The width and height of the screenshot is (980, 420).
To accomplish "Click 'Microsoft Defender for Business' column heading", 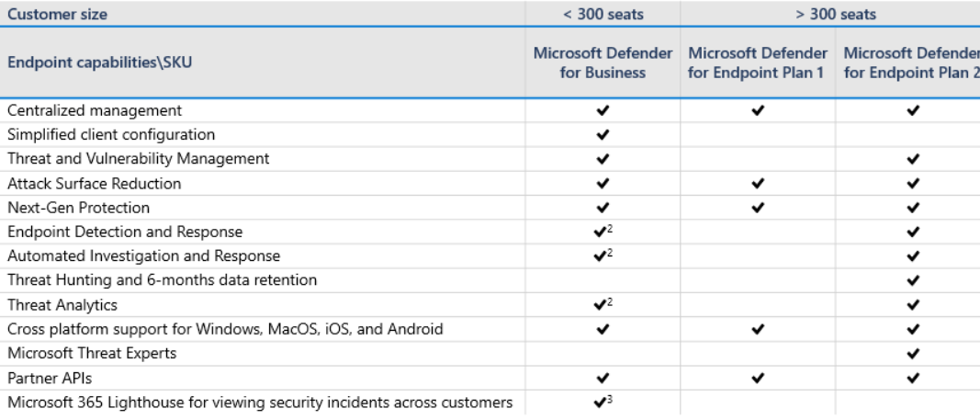I will tap(603, 62).
